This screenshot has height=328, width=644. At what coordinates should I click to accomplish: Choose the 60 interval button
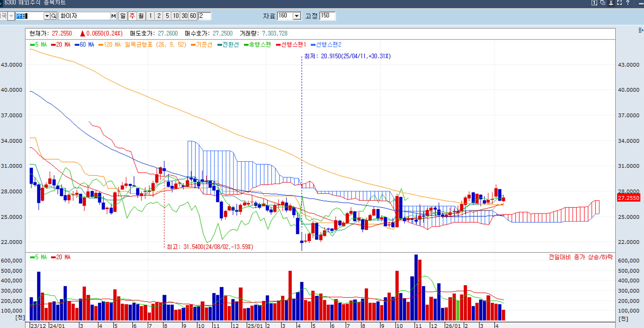(x=193, y=16)
